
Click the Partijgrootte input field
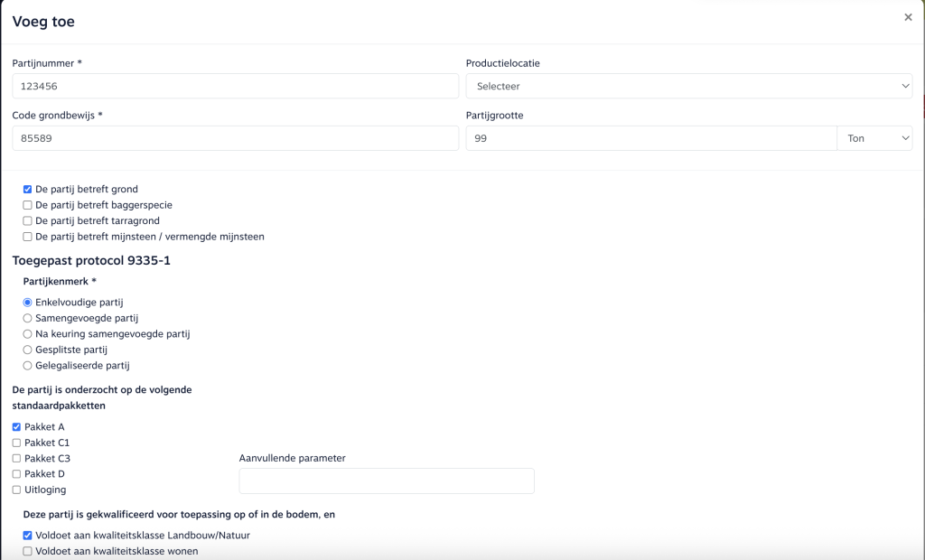(650, 138)
